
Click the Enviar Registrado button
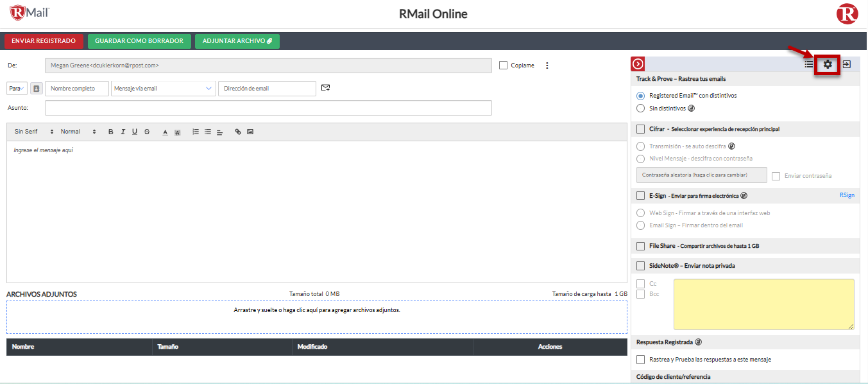[x=44, y=41]
